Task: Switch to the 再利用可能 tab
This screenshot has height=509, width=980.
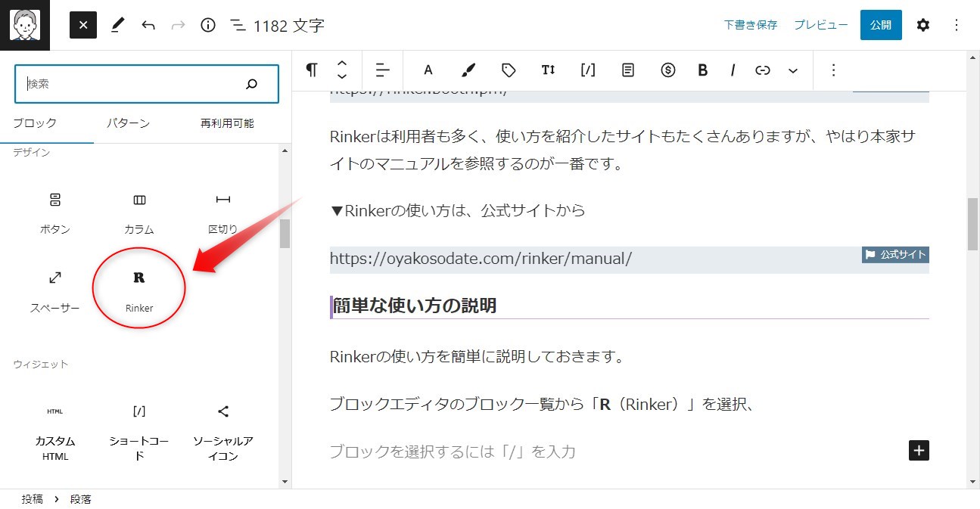Action: click(x=227, y=123)
